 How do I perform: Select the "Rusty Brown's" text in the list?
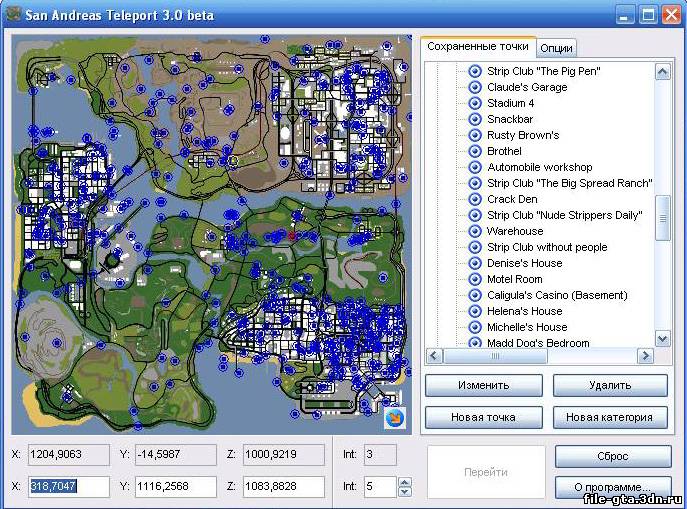(523, 135)
